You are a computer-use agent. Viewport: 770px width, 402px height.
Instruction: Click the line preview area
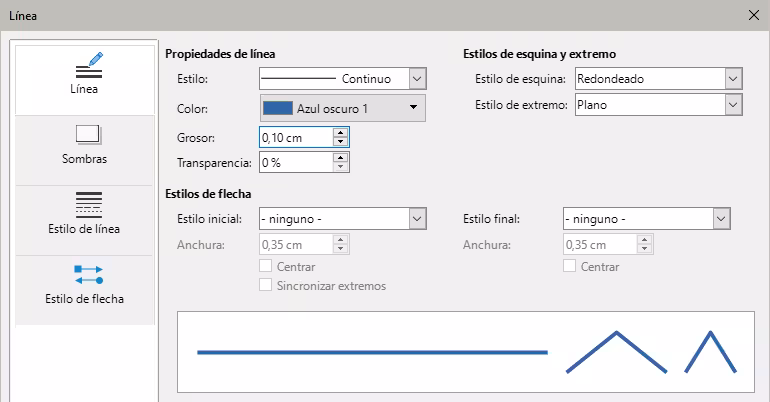coord(466,352)
